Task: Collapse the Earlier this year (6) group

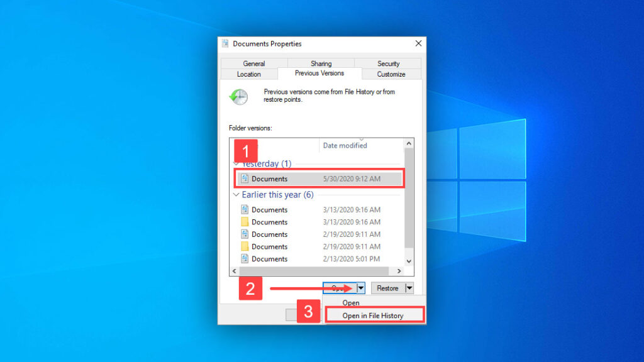Action: (x=236, y=195)
